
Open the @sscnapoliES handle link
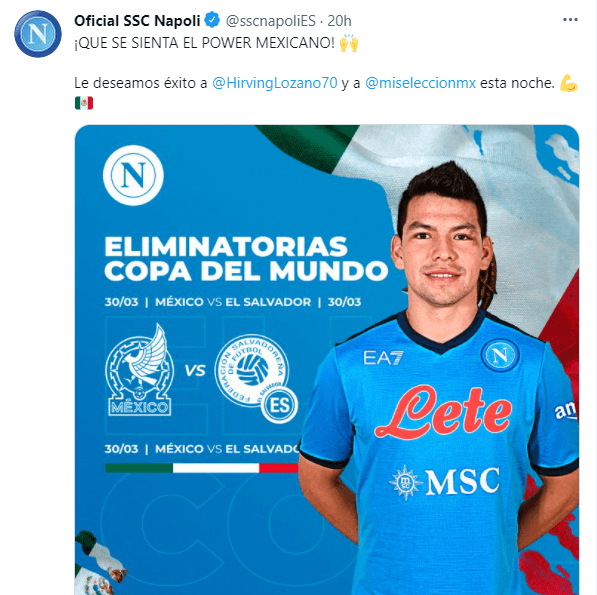tap(271, 21)
